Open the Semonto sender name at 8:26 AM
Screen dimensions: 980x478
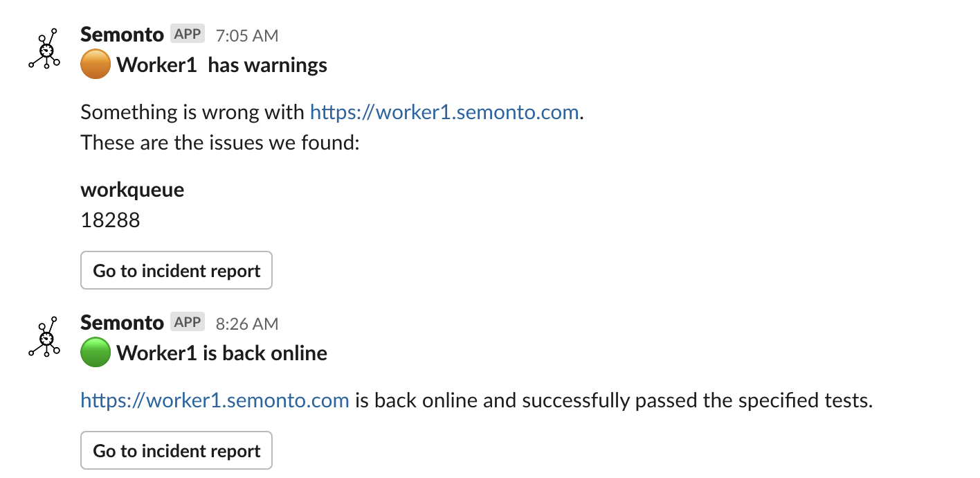[x=122, y=322]
